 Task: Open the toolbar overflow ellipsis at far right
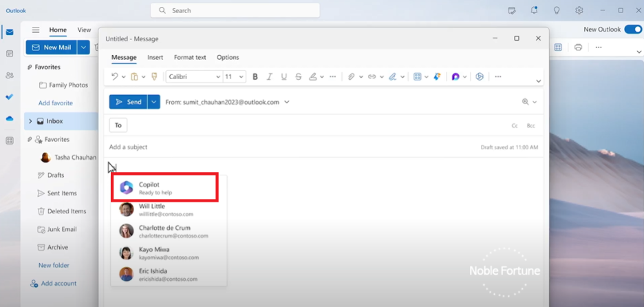click(x=497, y=76)
